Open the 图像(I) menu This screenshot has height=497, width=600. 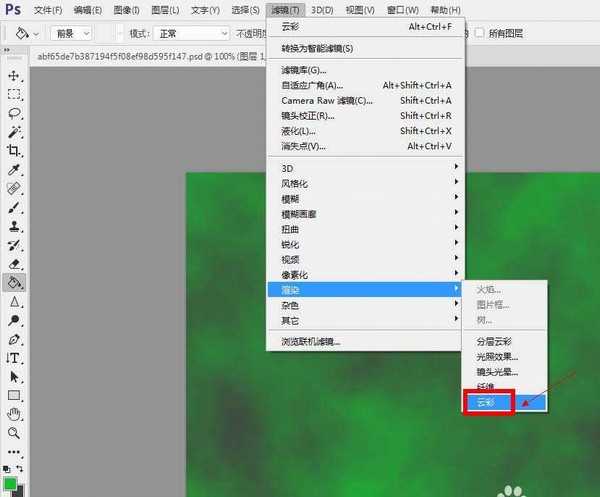point(126,10)
